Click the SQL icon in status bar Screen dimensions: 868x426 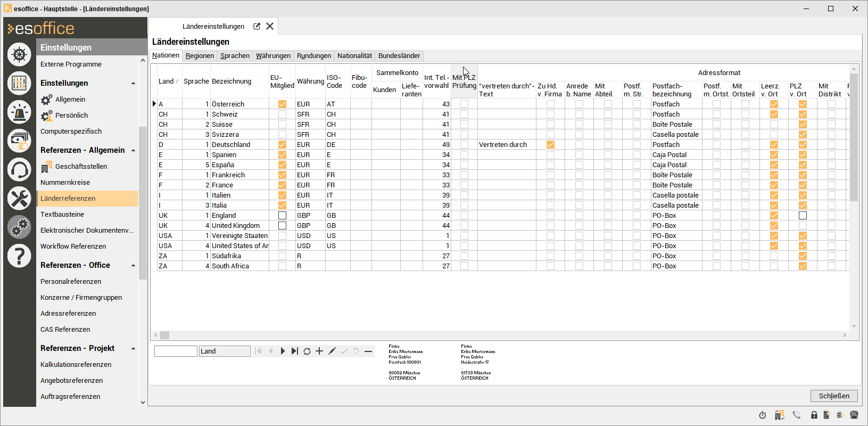click(x=854, y=415)
